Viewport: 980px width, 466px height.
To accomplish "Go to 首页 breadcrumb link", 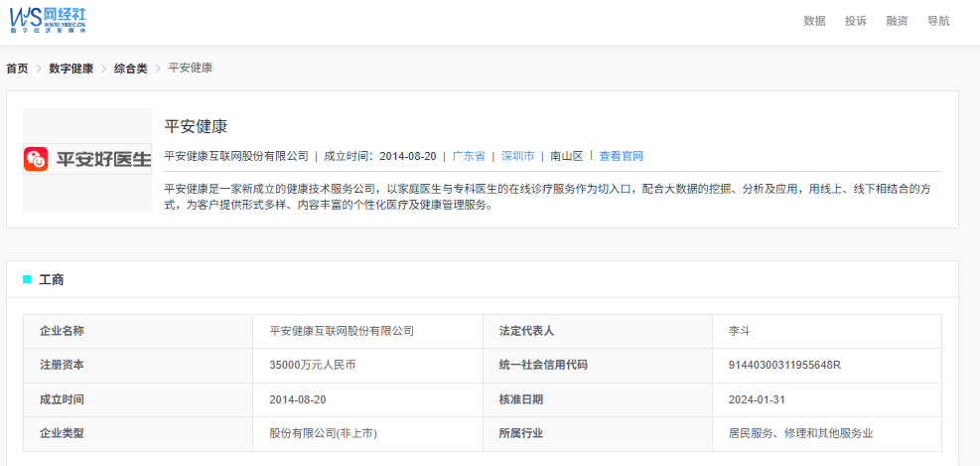I will (x=17, y=69).
